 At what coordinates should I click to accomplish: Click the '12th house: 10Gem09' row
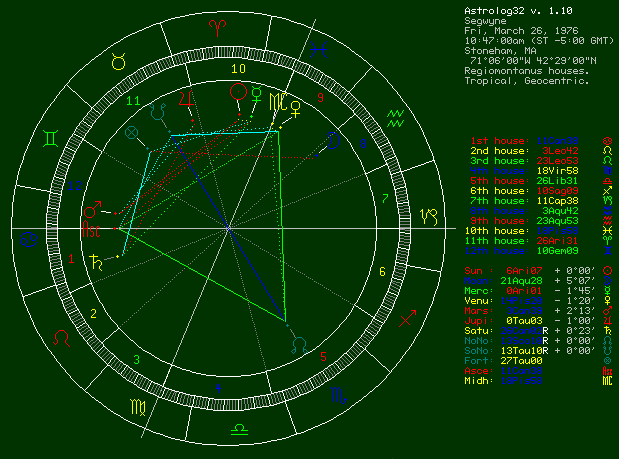(541, 251)
